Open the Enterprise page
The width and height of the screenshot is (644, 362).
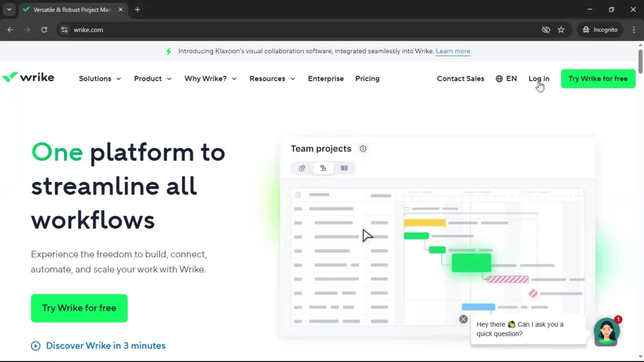(x=326, y=79)
